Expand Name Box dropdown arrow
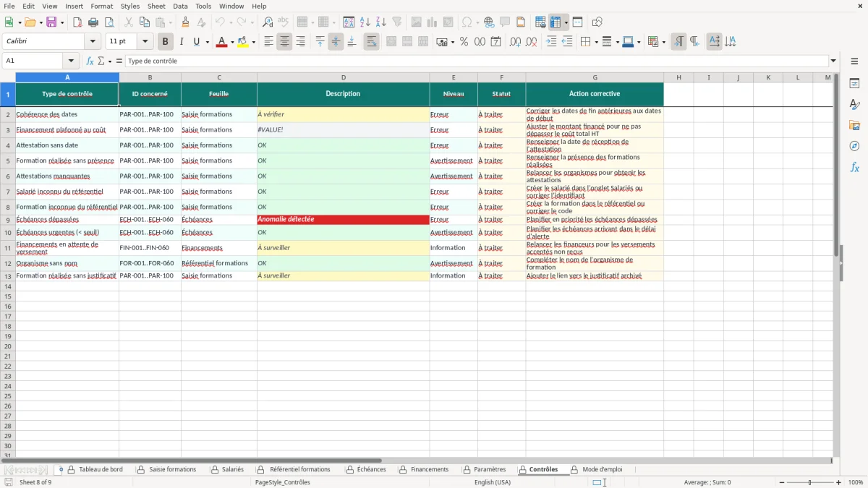868x488 pixels. [71, 61]
